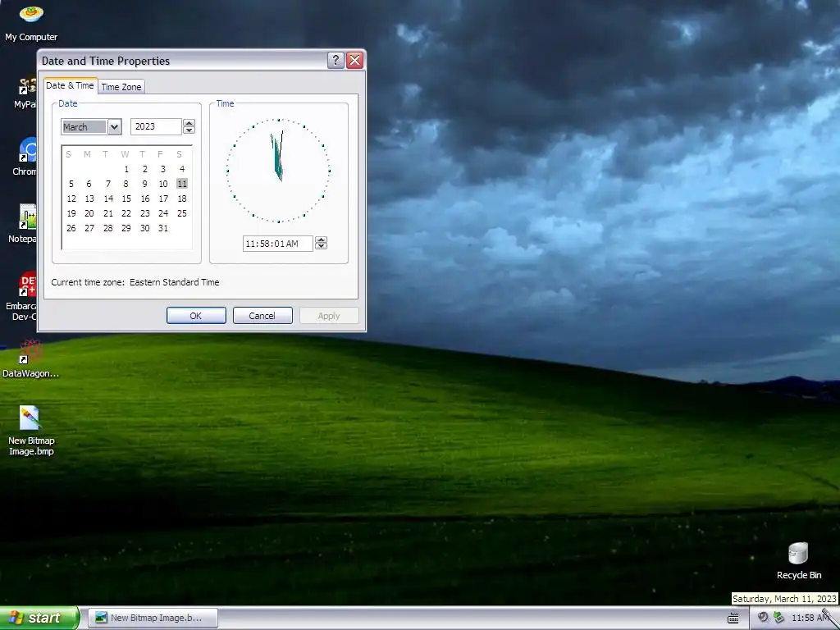Select March 10 in the calendar
The image size is (840, 630).
[x=163, y=184]
